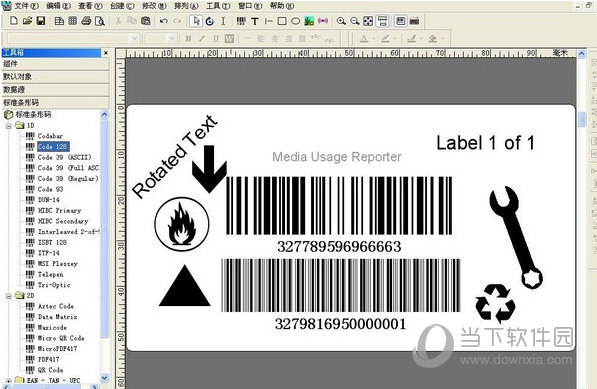Select the pink encoder object tool
The image size is (597, 389).
coord(323,21)
